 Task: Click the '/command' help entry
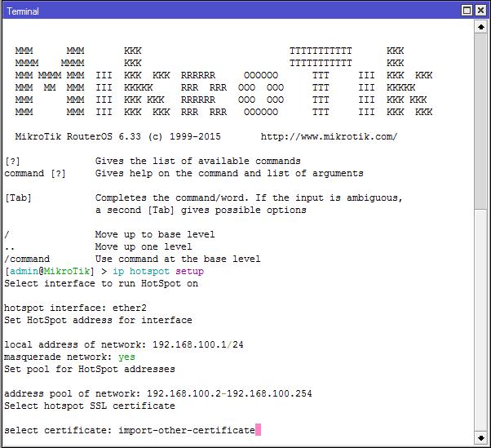point(27,259)
